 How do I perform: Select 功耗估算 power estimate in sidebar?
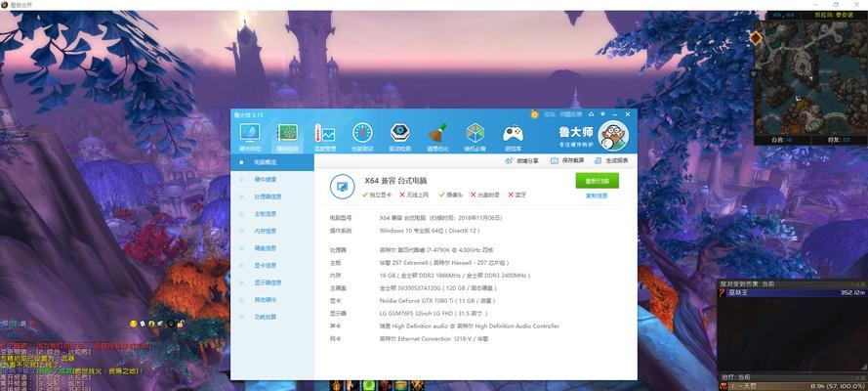point(266,317)
